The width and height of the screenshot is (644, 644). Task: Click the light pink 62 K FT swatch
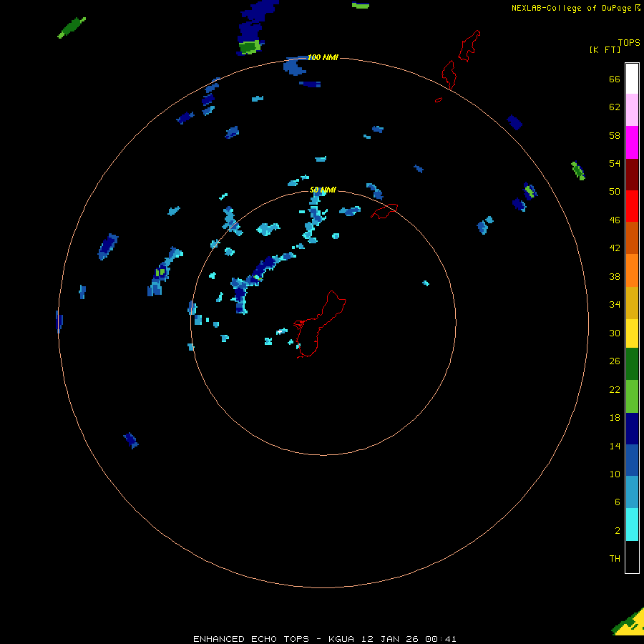(x=632, y=110)
